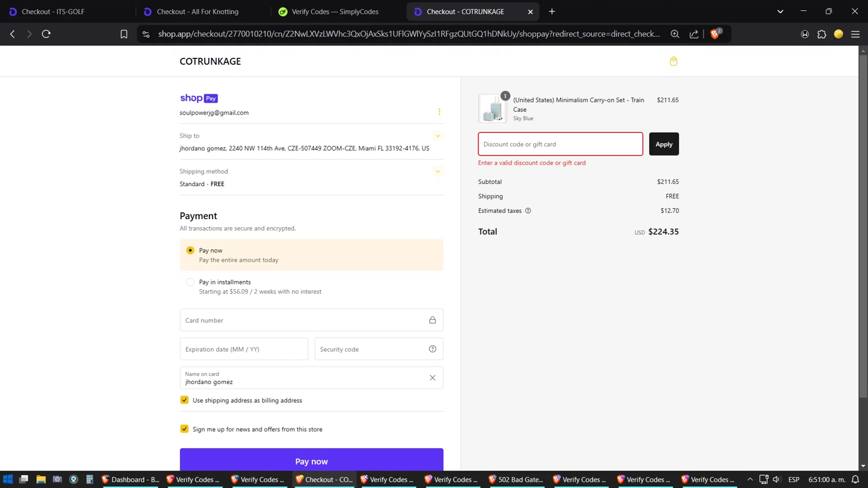This screenshot has width=868, height=488.
Task: Open the extensions puzzle icon
Action: pyautogui.click(x=822, y=34)
